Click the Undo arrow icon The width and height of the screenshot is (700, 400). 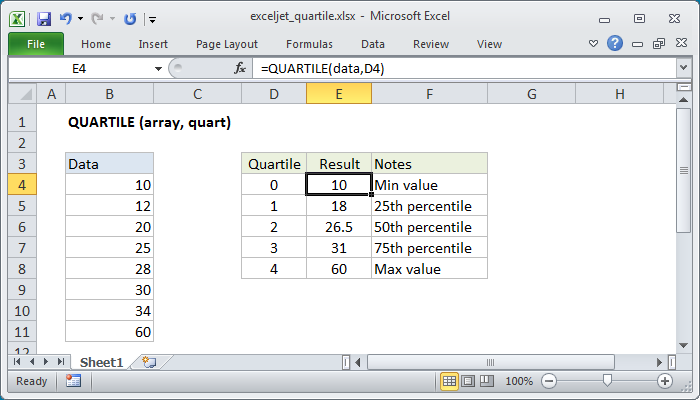pos(66,18)
